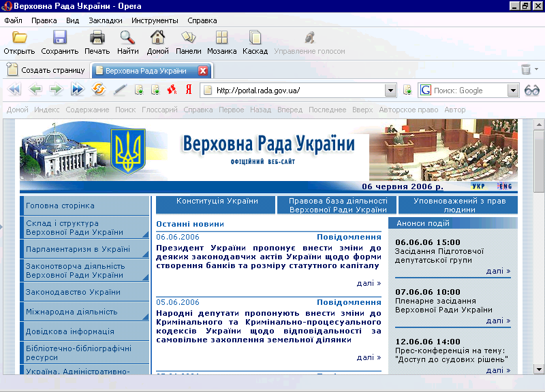Switch to the Верховна Рада України tab
Viewport: 545px width, 392px height.
(x=146, y=71)
